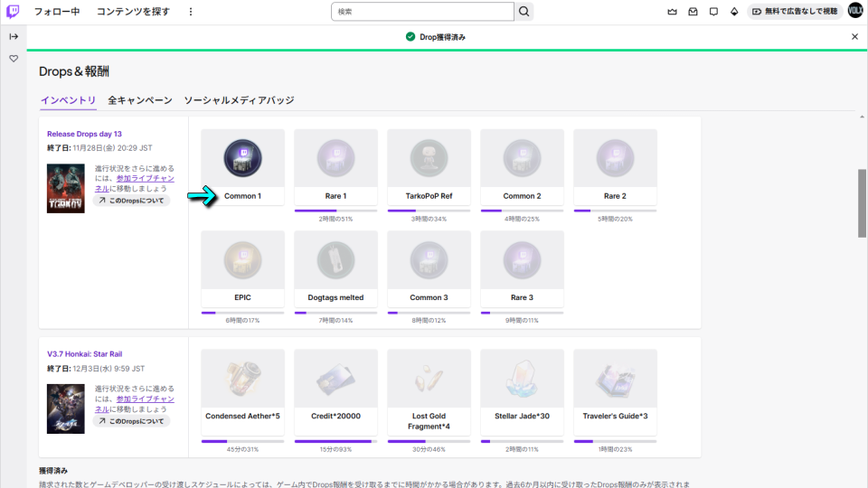Click the search input field

[422, 12]
